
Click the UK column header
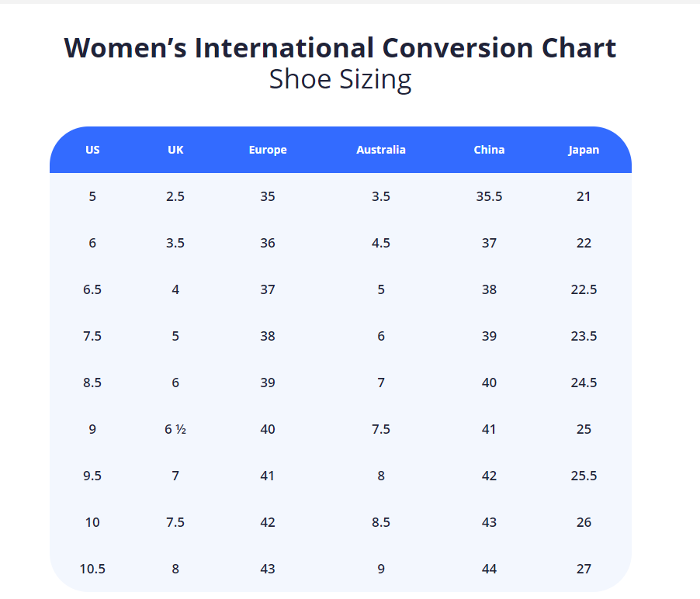pyautogui.click(x=175, y=150)
